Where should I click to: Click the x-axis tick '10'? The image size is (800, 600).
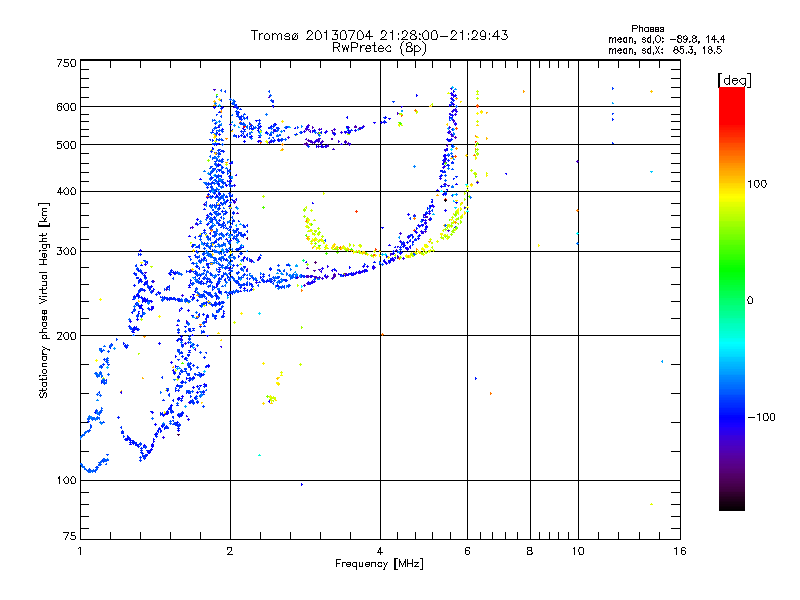click(x=578, y=551)
